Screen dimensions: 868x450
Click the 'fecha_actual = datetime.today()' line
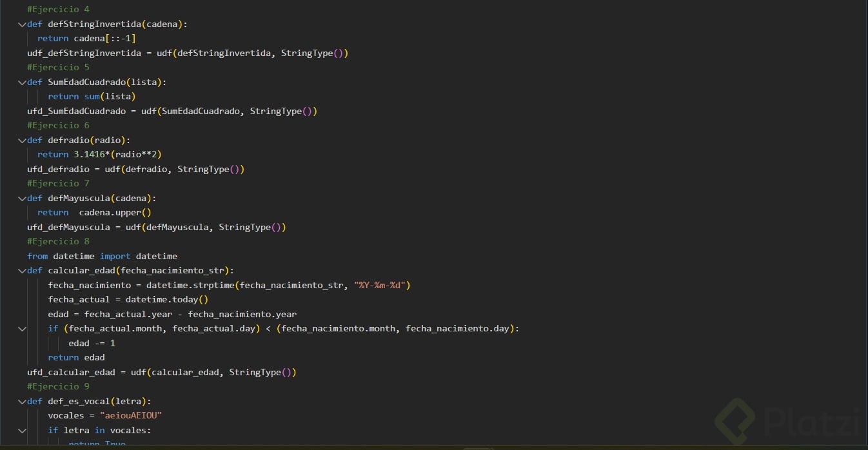tap(128, 300)
